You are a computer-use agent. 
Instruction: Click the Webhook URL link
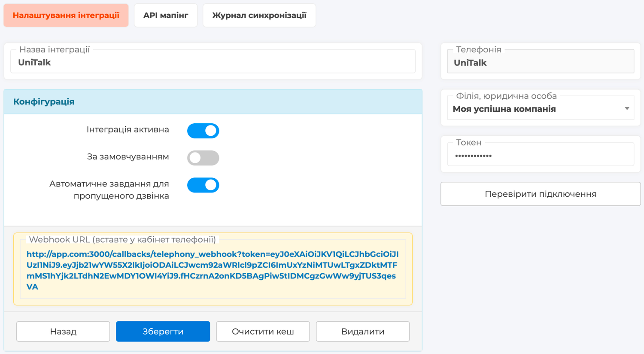point(213,270)
